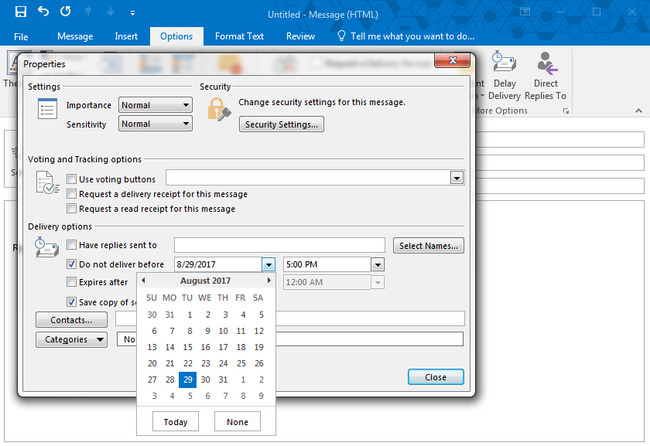The image size is (650, 446).
Task: Switch to the Message tab
Action: [x=75, y=36]
